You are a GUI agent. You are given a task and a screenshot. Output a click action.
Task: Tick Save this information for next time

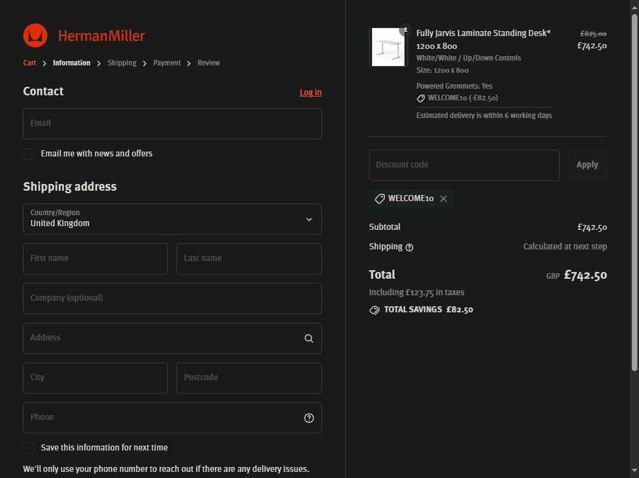coord(29,448)
